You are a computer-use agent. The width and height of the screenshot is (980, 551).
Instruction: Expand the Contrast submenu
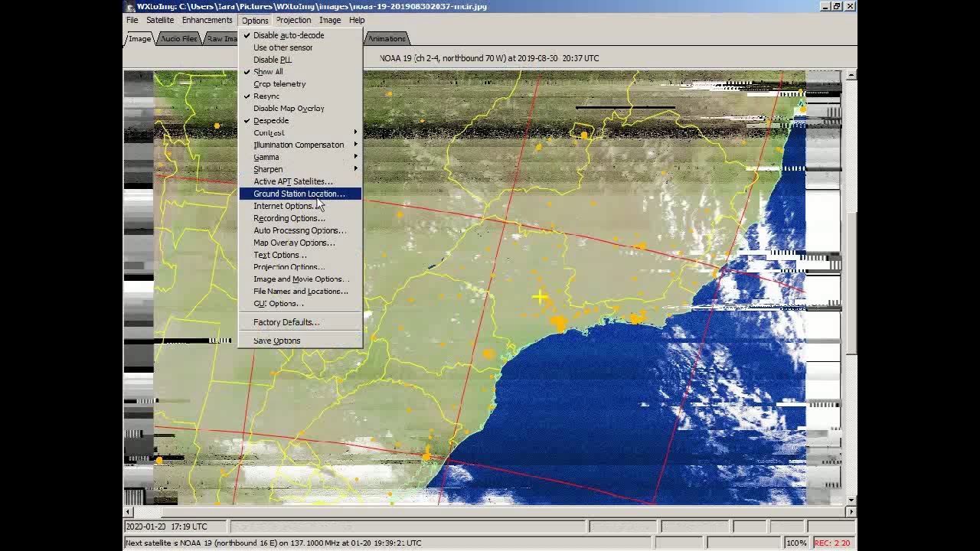pyautogui.click(x=300, y=133)
